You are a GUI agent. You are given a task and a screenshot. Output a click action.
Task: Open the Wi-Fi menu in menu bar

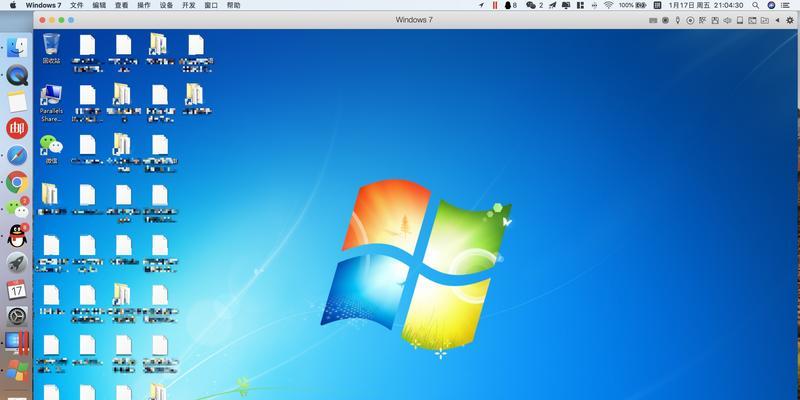pos(608,5)
